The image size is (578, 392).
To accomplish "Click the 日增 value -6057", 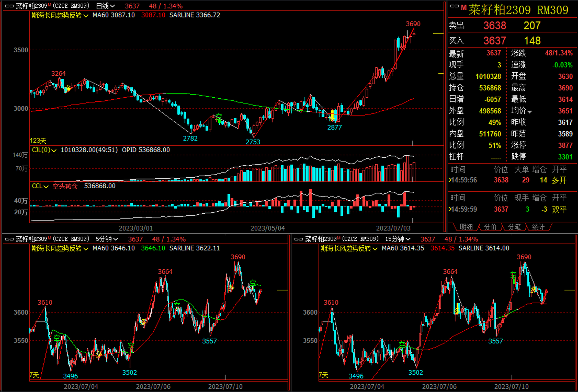I will coord(493,100).
